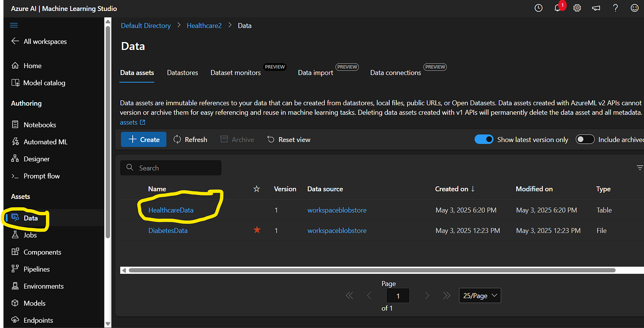Open Environments in sidebar
644x328 pixels.
tap(38, 286)
